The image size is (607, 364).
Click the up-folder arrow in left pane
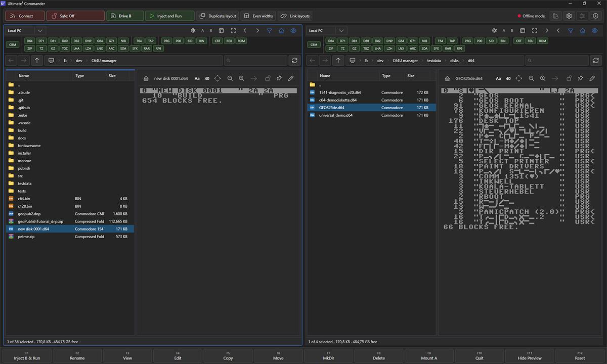pyautogui.click(x=37, y=60)
